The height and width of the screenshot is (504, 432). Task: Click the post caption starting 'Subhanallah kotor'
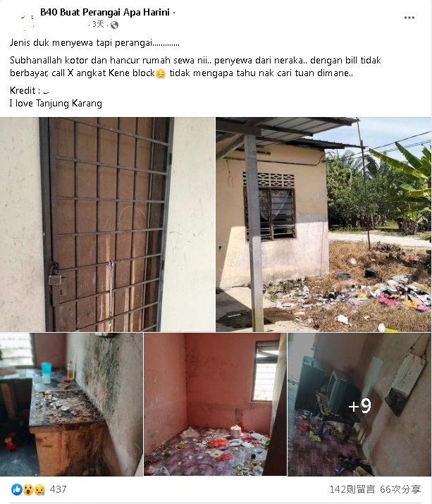195,67
